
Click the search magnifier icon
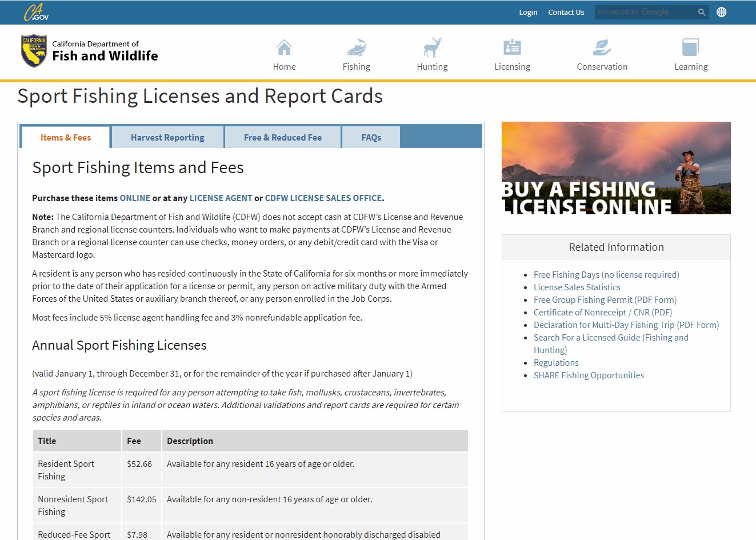click(702, 12)
